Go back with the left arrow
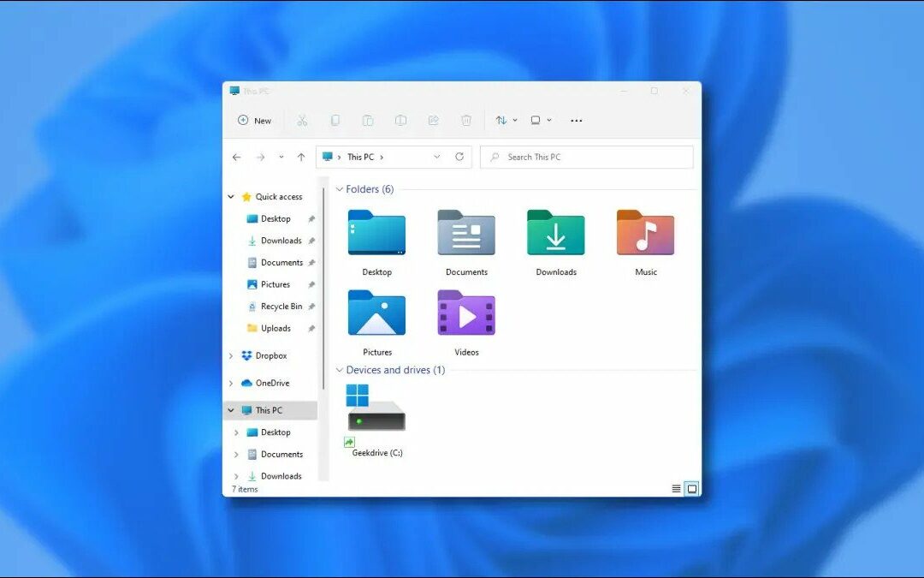 point(236,157)
